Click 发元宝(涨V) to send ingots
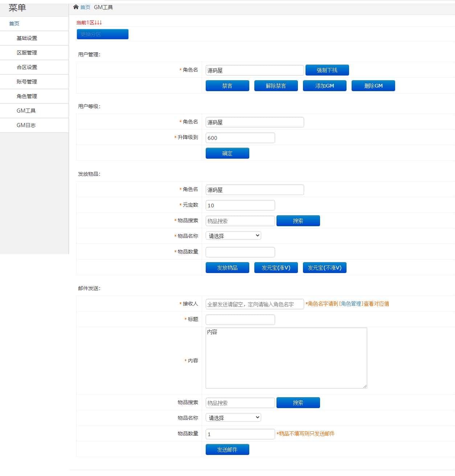The width and height of the screenshot is (455, 476). [276, 267]
